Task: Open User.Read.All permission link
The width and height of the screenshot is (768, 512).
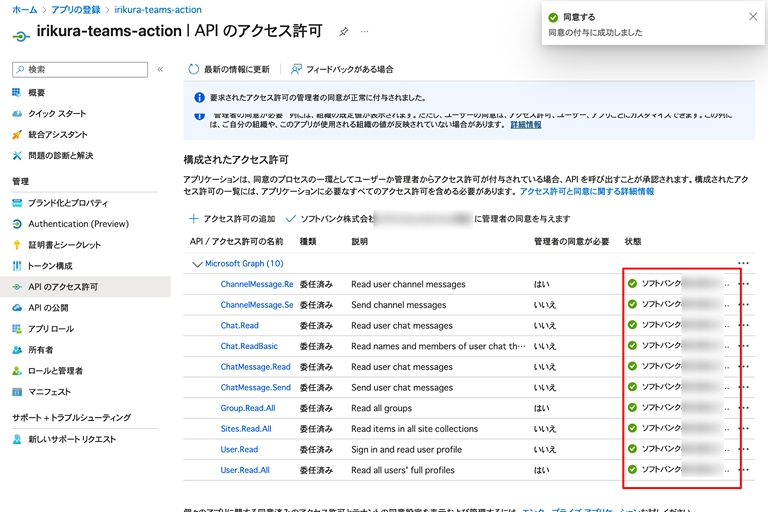Action: tap(245, 470)
